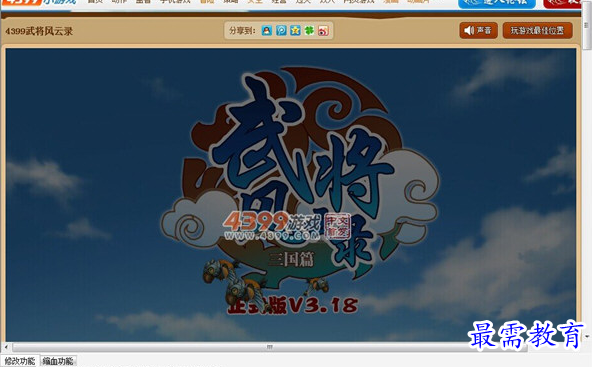This screenshot has height=367, width=592.
Task: Click the 4399武将风云录 title text
Action: (x=39, y=31)
